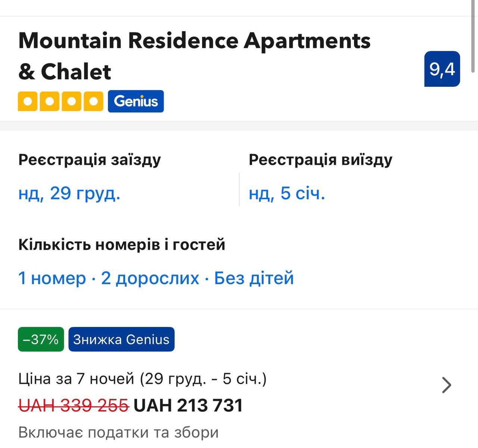The width and height of the screenshot is (478, 448).
Task: Open the Ціна за 7 ночей row
Action: tap(142, 379)
